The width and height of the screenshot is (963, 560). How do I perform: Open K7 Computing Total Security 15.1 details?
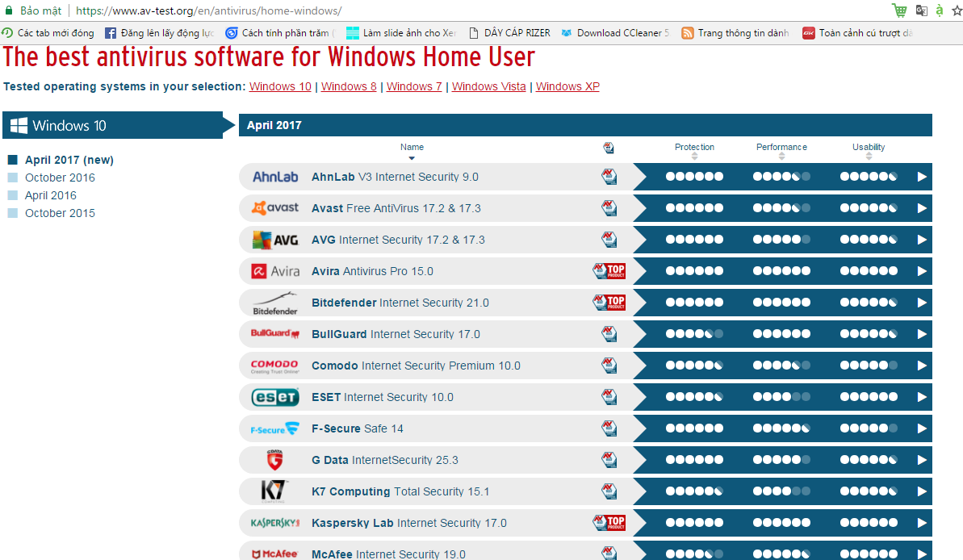coord(400,491)
